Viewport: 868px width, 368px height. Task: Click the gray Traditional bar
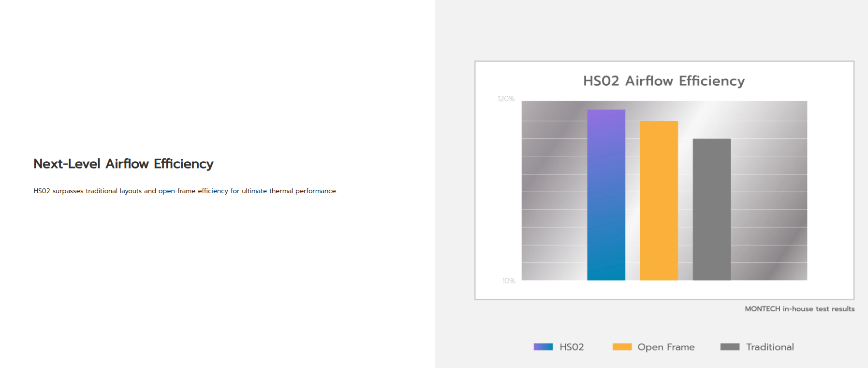tap(711, 210)
